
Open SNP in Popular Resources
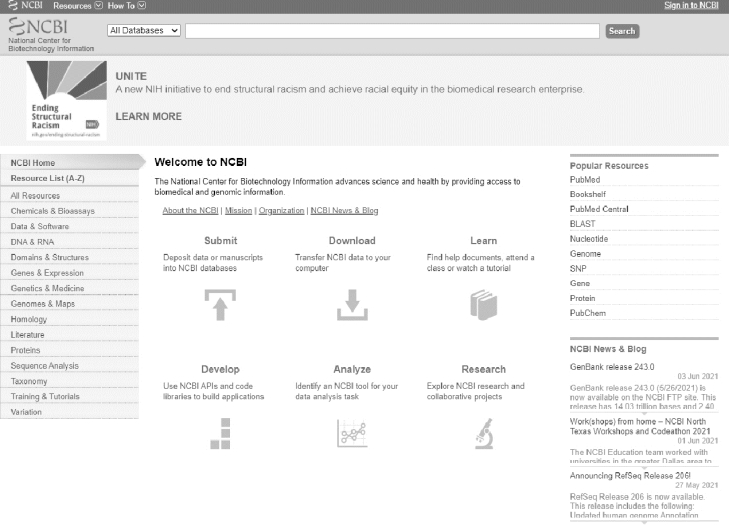[x=578, y=269]
